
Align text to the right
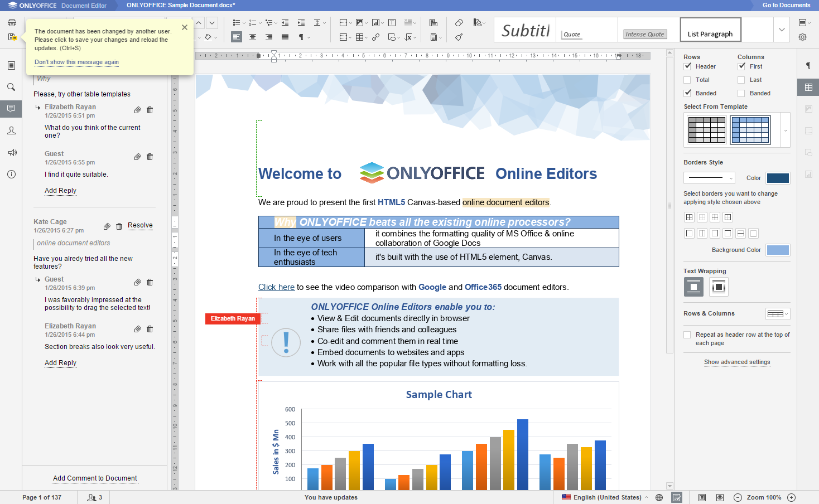[269, 37]
